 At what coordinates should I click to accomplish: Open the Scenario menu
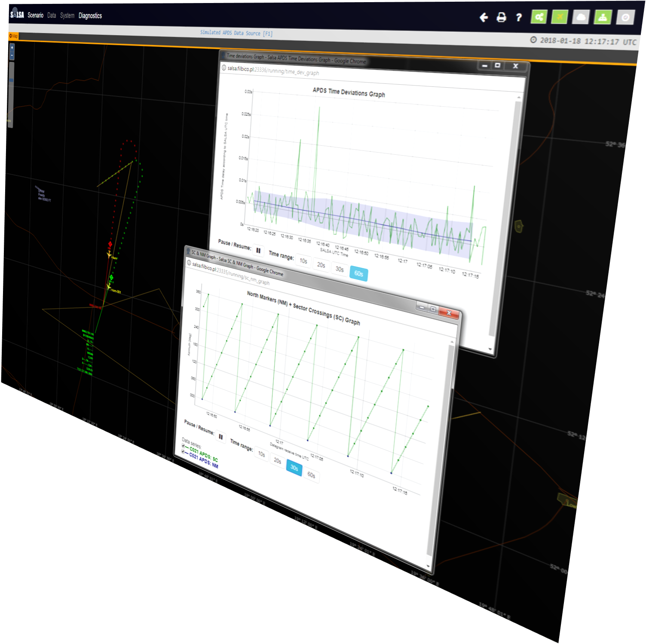point(35,15)
